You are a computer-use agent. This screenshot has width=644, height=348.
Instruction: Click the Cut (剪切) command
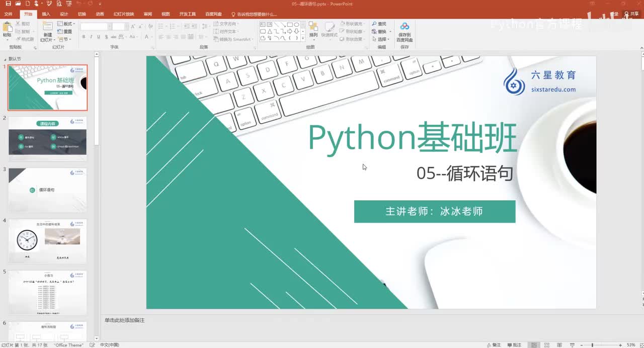(23, 24)
